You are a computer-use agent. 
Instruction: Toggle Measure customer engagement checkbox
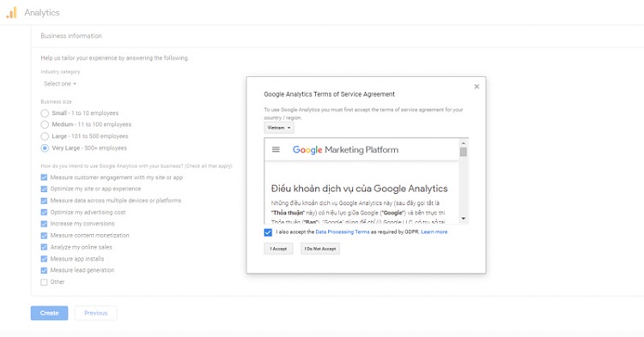tap(44, 178)
